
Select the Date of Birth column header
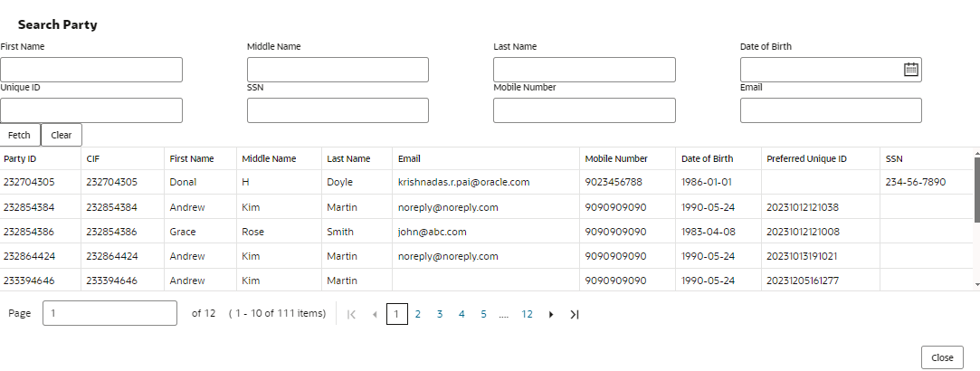tap(707, 158)
